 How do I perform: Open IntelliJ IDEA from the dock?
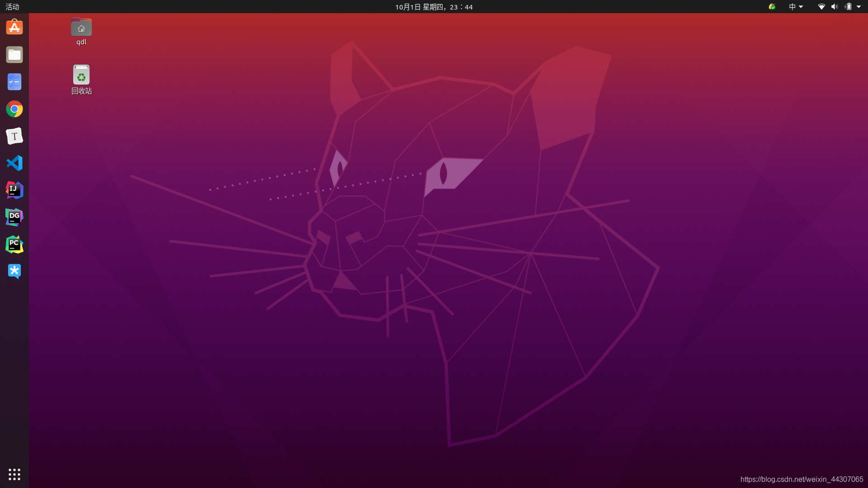(x=14, y=190)
